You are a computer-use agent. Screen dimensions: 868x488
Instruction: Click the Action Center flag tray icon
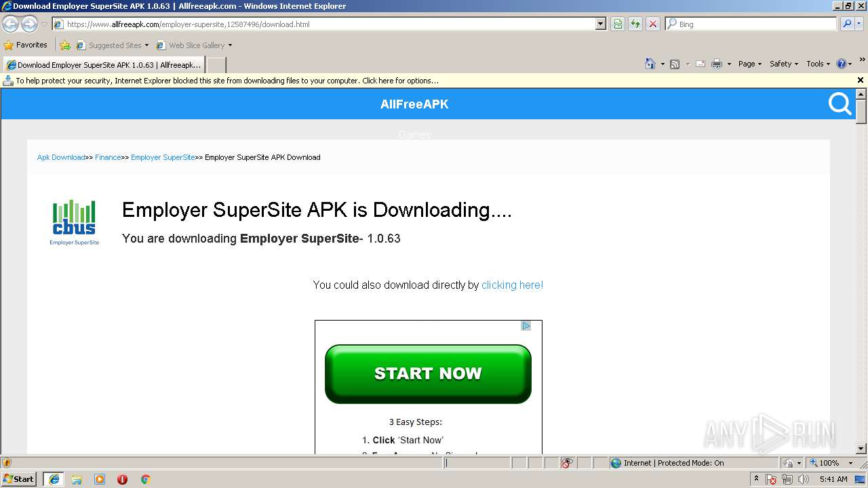pos(772,479)
